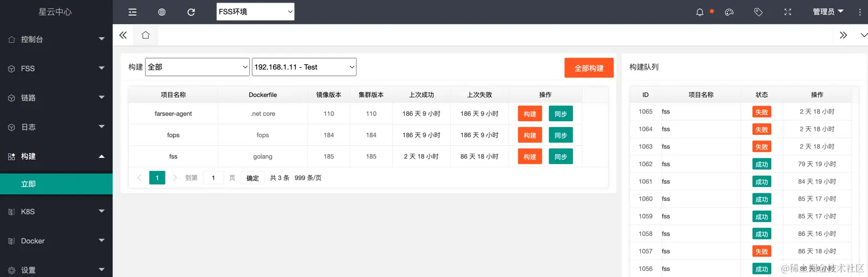Click the refresh icon in top bar
The height and width of the screenshot is (277, 868).
tap(191, 12)
